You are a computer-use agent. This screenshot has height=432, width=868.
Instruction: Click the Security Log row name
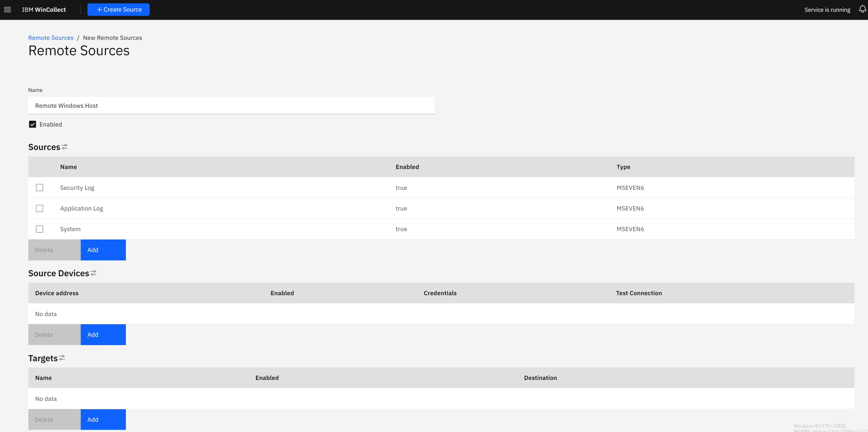[77, 187]
